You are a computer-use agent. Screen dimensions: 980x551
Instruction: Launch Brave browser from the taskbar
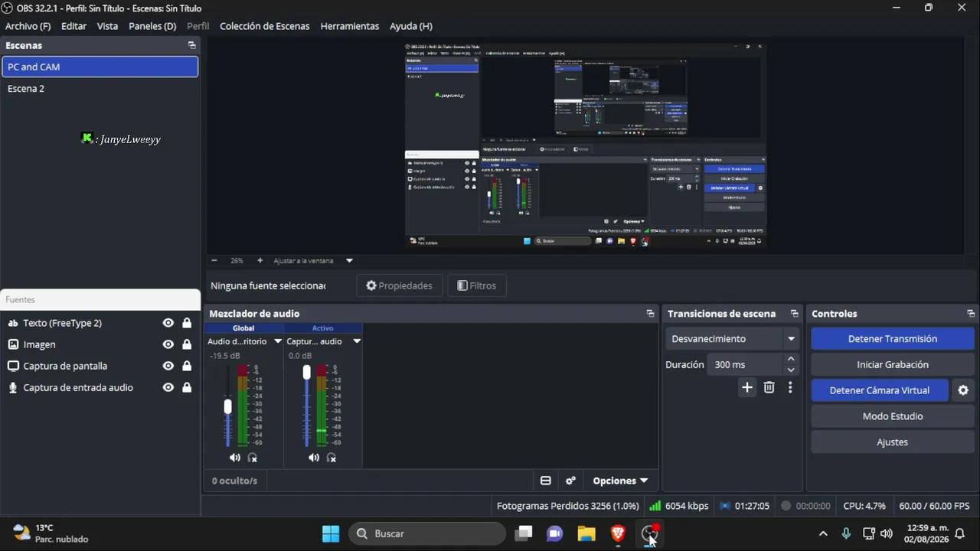point(618,533)
